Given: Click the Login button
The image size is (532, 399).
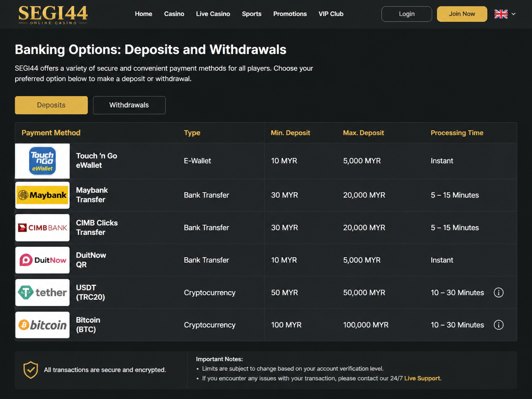Looking at the screenshot, I should point(407,14).
